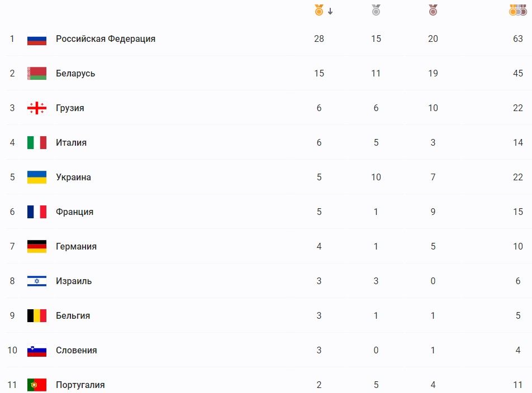The height and width of the screenshot is (393, 532).
Task: Click the Portugal flag icon
Action: (37, 385)
